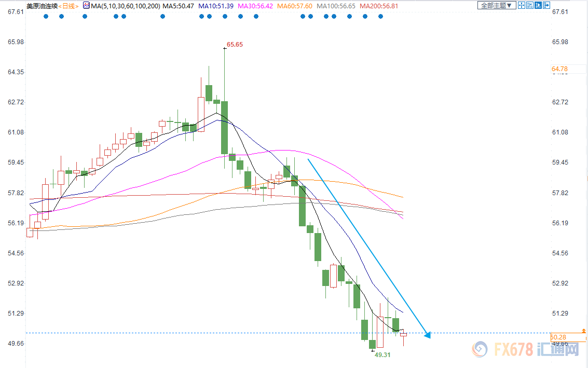Click the 49.31 low price label
This screenshot has width=588, height=368.
click(x=382, y=355)
